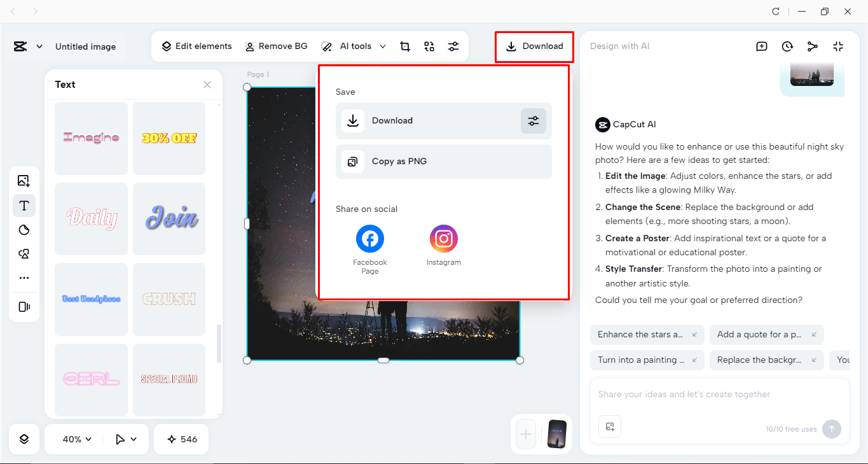Open the shapes icon in sidebar
The height and width of the screenshot is (464, 868).
pos(24,254)
